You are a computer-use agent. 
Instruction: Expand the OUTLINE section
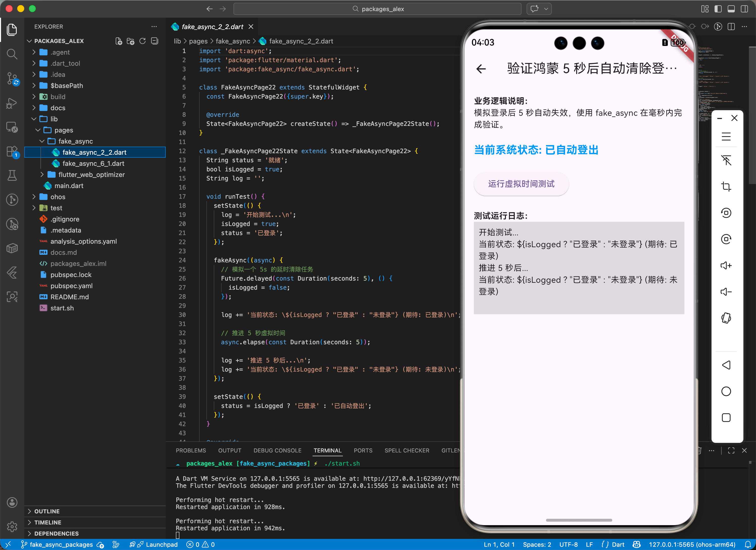point(47,511)
